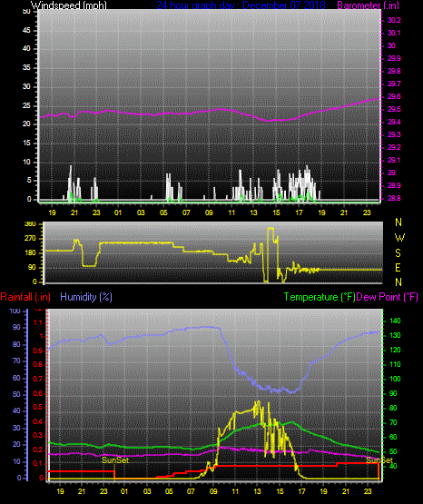Click the '24 hour graph day : December 07 2018' title
The width and height of the screenshot is (423, 504).
[241, 5]
